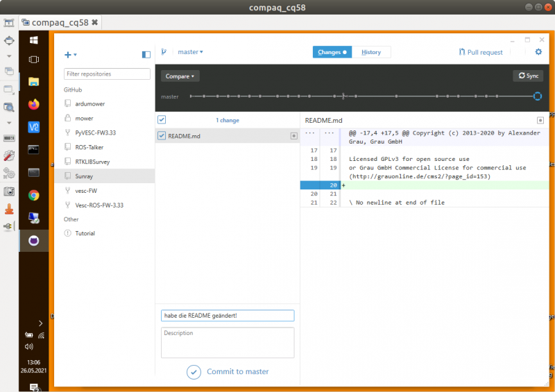Select the vesc-FW forked repository
The width and height of the screenshot is (555, 392).
105,191
